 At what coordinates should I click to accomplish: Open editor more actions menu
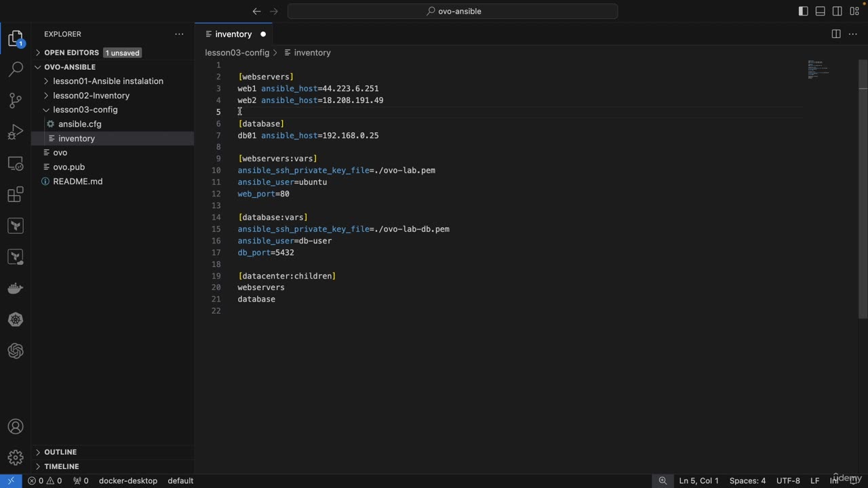[x=852, y=34]
